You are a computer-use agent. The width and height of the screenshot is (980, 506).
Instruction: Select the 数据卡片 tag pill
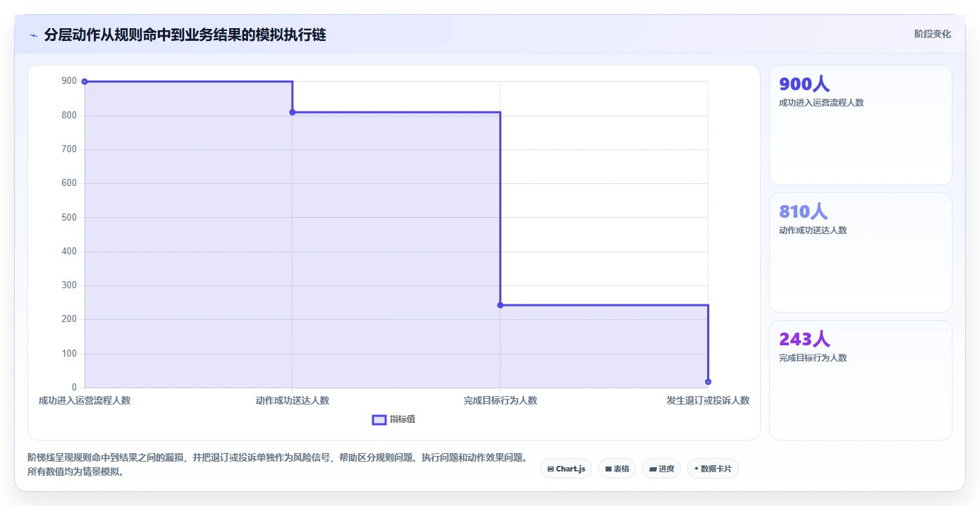point(713,469)
